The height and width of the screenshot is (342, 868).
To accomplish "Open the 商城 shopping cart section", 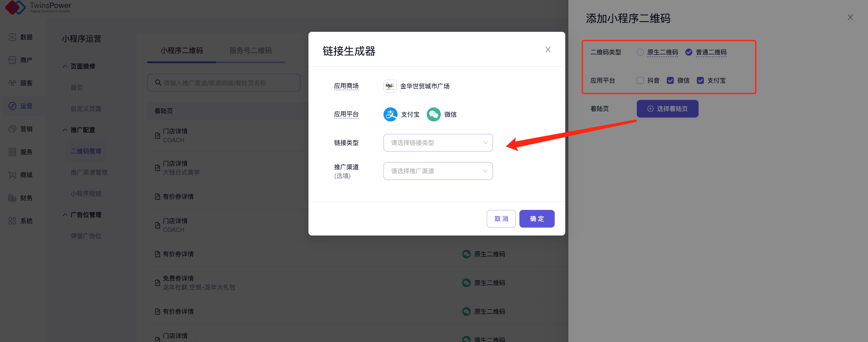I will pyautogui.click(x=21, y=175).
